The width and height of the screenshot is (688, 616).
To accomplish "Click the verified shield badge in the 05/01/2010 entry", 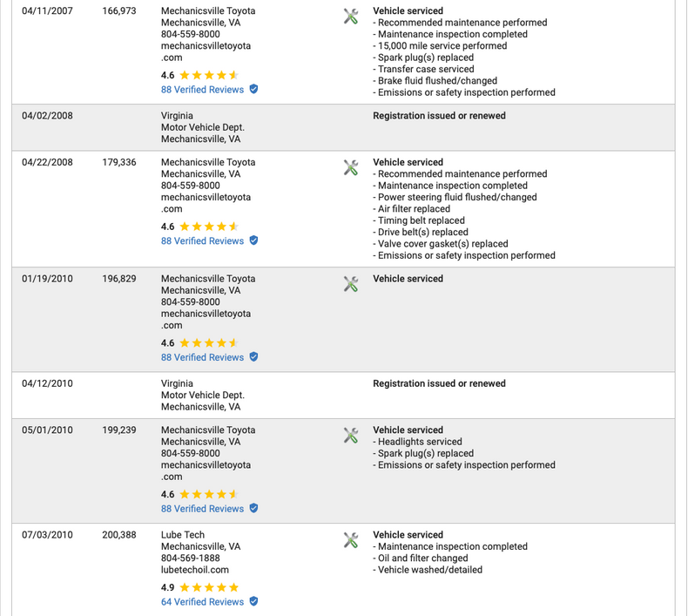I will tap(253, 509).
